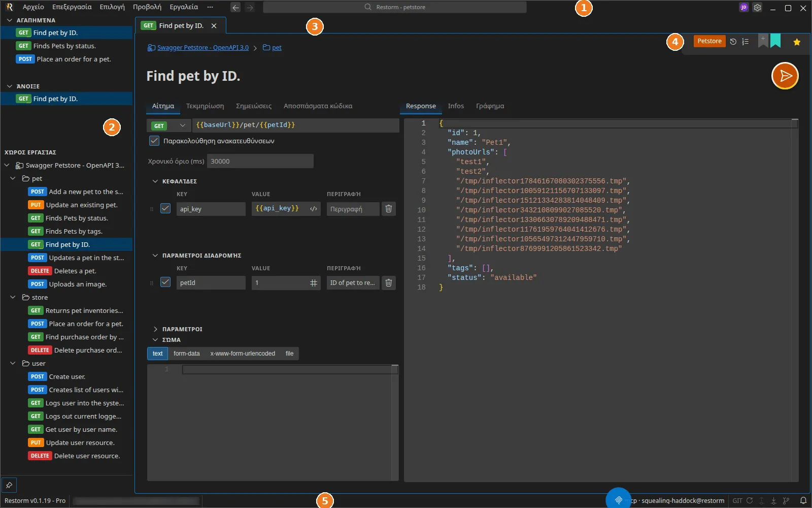
Task: Delete the petId path parameter row
Action: (388, 283)
